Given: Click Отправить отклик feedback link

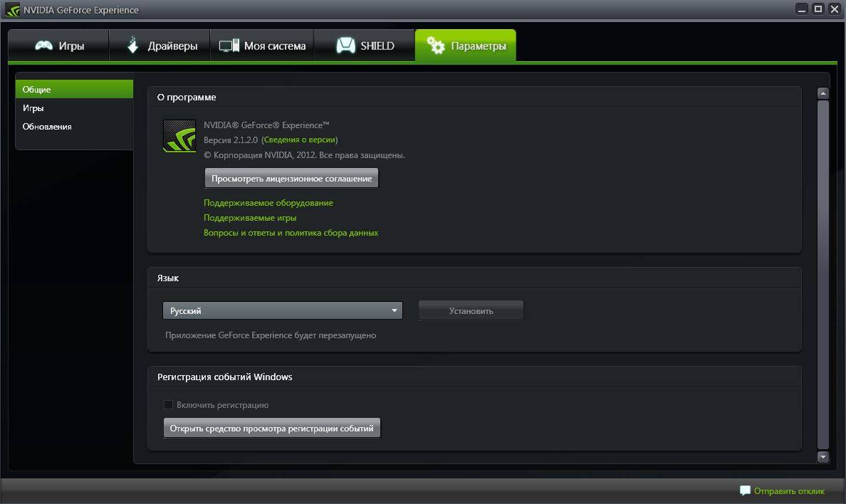Looking at the screenshot, I should coord(789,491).
